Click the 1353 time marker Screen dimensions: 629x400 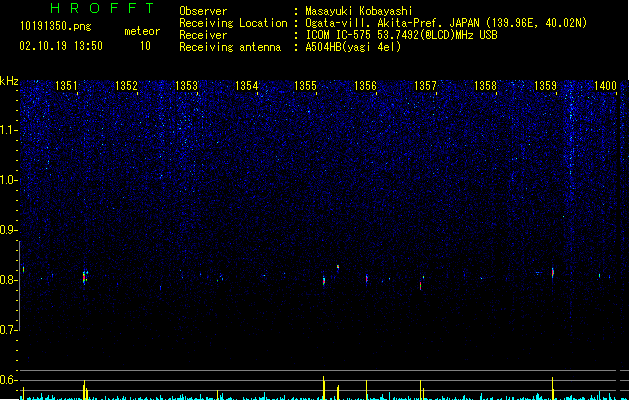pyautogui.click(x=187, y=86)
